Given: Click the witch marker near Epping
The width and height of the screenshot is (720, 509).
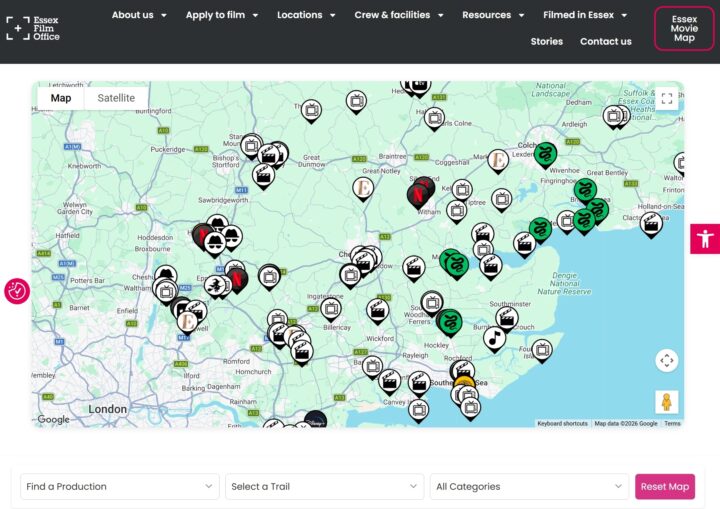Looking at the screenshot, I should pos(214,286).
